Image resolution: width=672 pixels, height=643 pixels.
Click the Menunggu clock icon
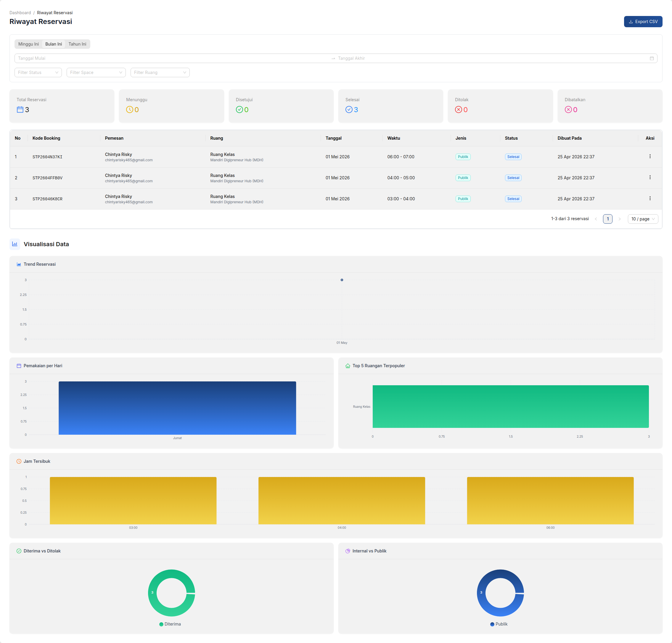pos(130,110)
